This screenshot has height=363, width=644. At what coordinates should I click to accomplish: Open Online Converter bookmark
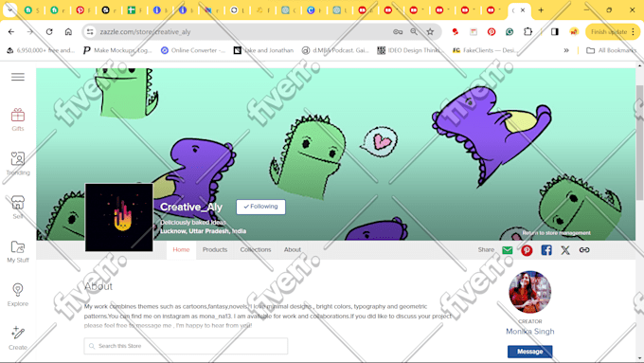point(193,50)
